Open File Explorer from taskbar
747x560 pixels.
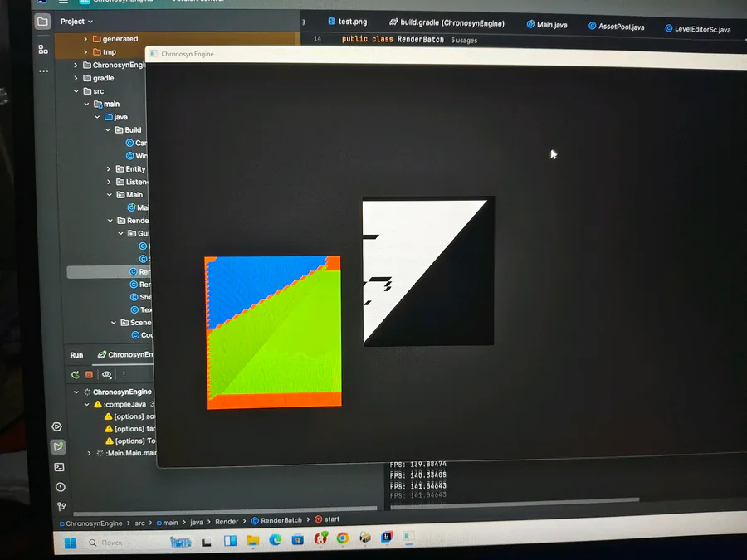click(x=253, y=540)
